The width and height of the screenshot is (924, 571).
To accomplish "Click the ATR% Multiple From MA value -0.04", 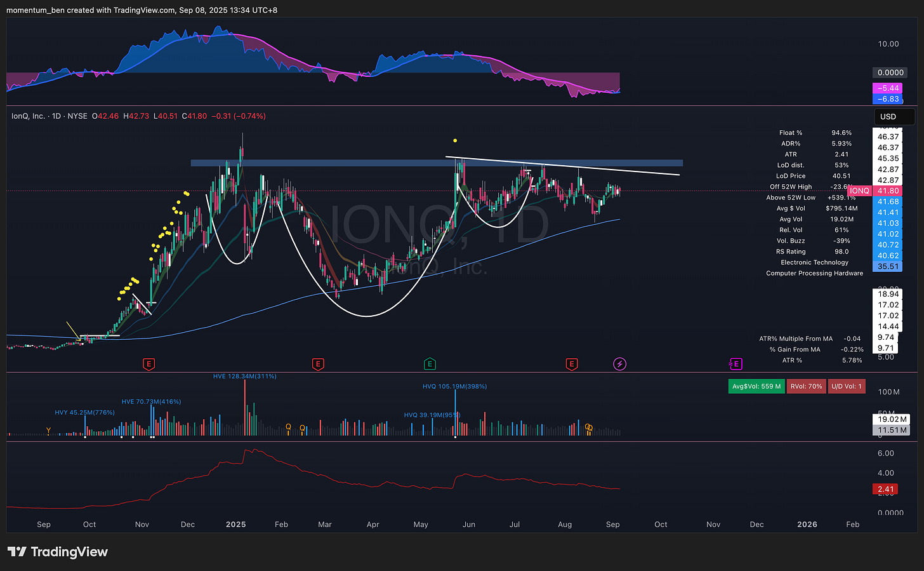I will pos(852,339).
